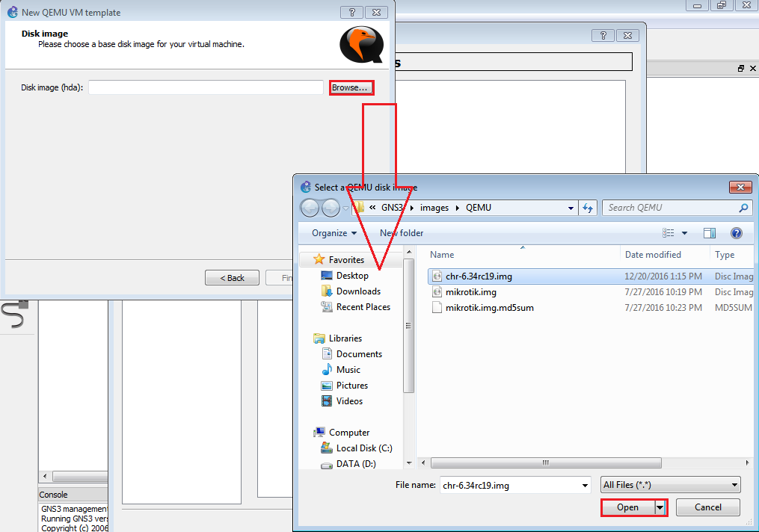The width and height of the screenshot is (759, 532).
Task: Select Favorites in the navigation pane
Action: click(346, 260)
